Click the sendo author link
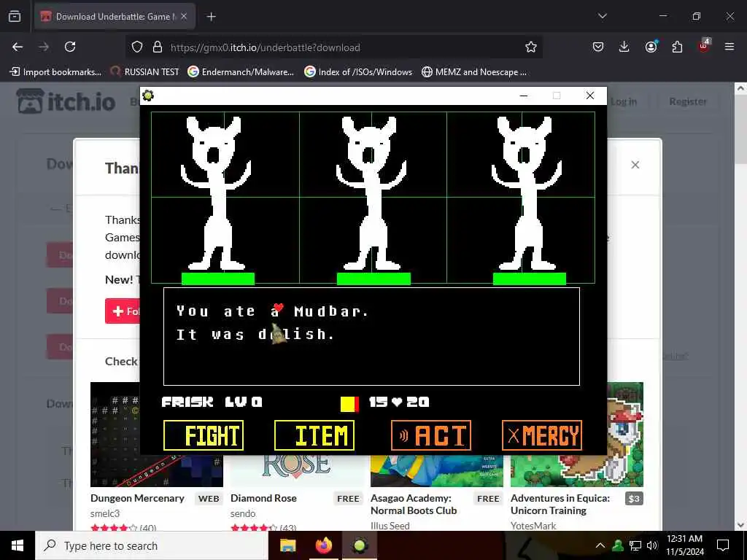Screen dimensions: 747x560 point(243,514)
